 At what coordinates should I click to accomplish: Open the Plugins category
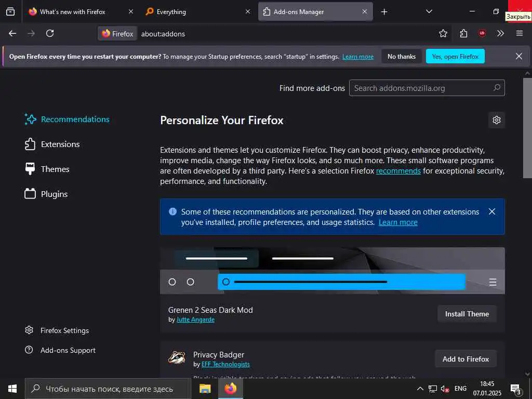(x=46, y=194)
